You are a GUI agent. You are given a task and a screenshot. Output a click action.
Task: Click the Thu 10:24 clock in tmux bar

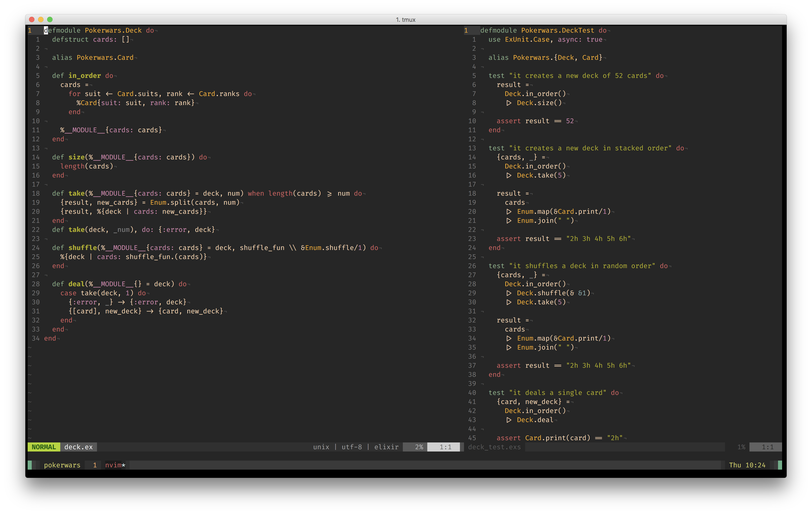tap(747, 465)
